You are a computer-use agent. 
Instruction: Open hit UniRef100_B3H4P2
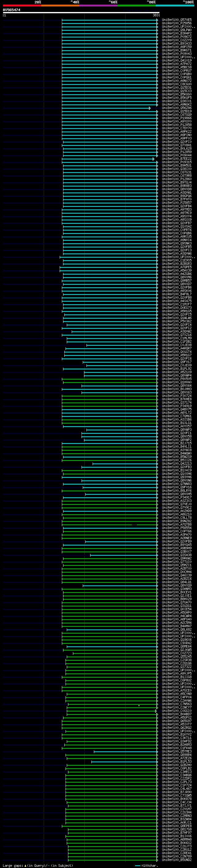tap(177, 33)
